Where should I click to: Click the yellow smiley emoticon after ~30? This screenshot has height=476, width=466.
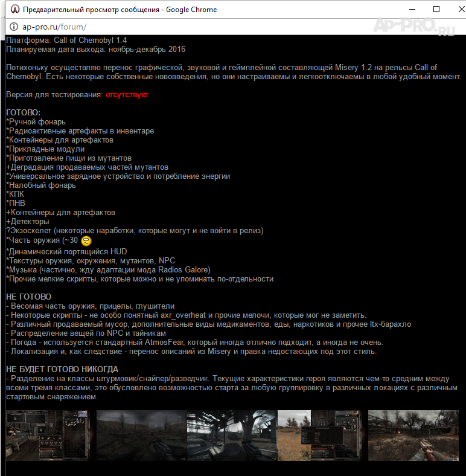point(86,241)
